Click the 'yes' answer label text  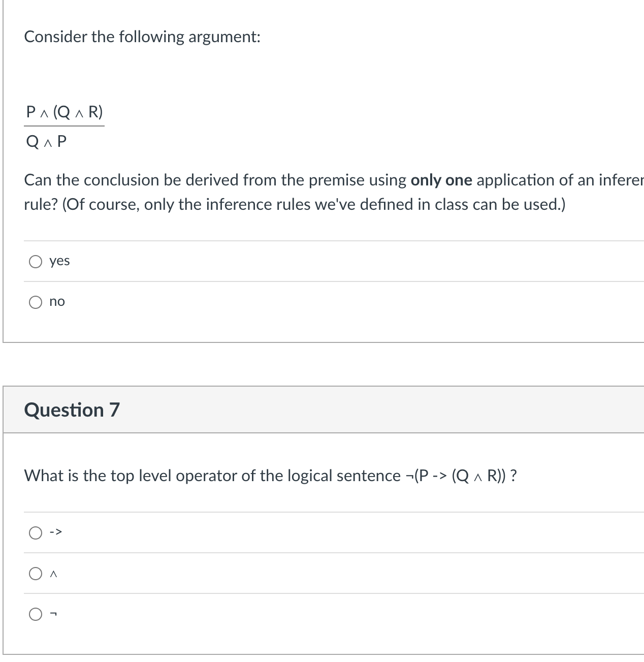tap(59, 261)
